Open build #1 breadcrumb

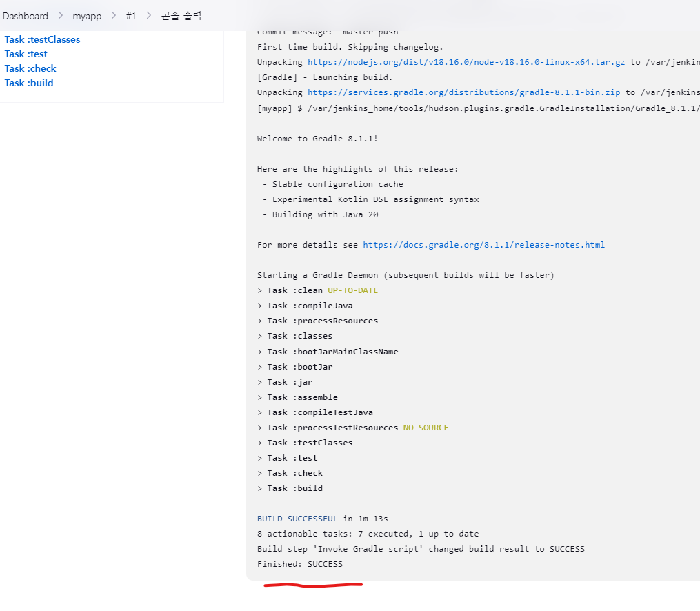[131, 16]
